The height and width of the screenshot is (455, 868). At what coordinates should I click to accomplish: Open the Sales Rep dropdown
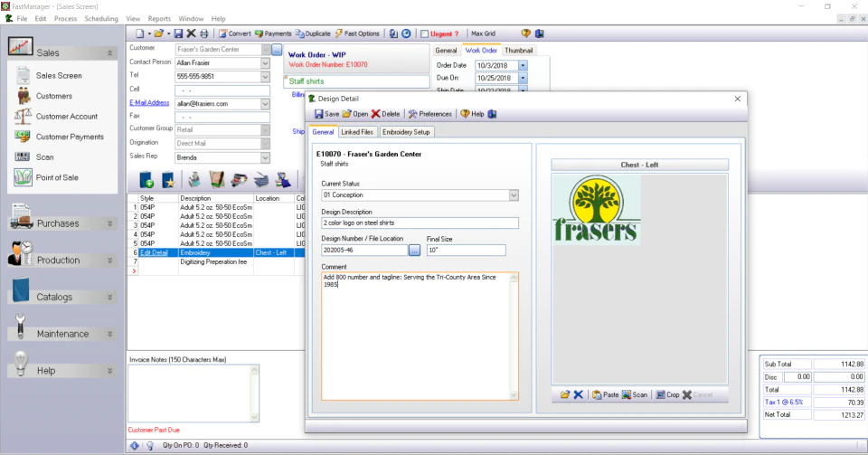[x=265, y=157]
